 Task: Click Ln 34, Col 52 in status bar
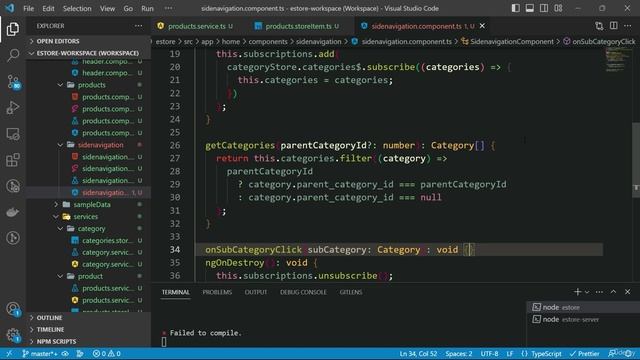click(x=418, y=353)
